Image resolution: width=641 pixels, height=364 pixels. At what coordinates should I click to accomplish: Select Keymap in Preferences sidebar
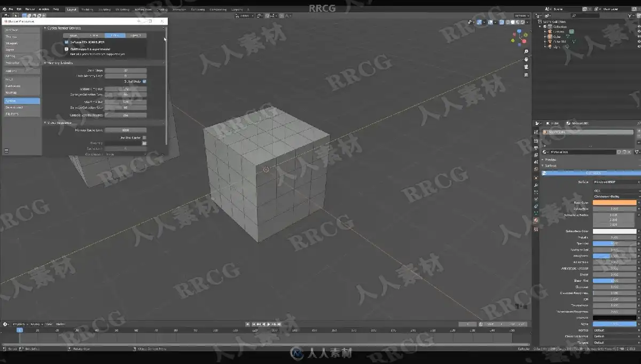21,92
